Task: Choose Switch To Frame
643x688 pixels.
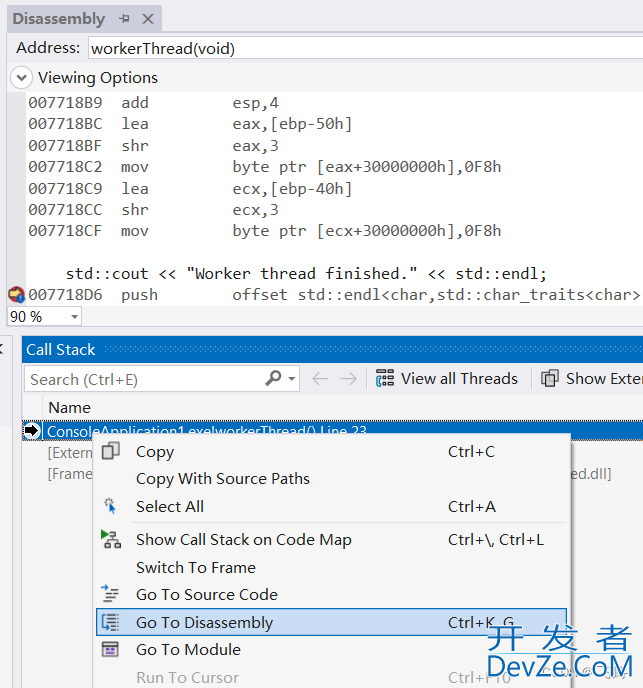Action: [331, 568]
